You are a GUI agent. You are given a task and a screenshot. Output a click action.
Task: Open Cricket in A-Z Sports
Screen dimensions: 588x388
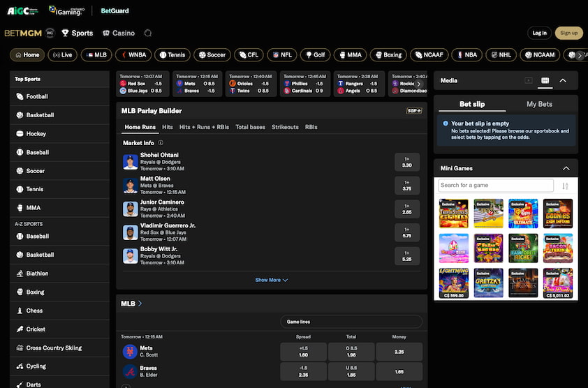pos(59,329)
